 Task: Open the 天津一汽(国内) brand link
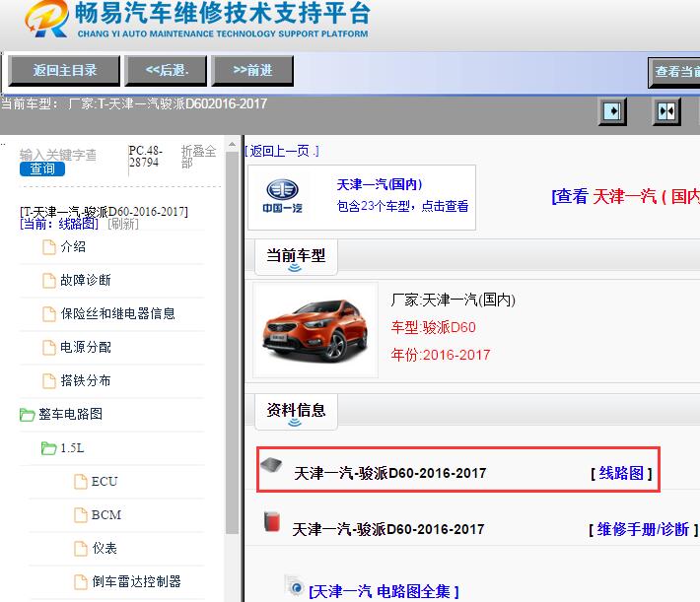point(379,184)
